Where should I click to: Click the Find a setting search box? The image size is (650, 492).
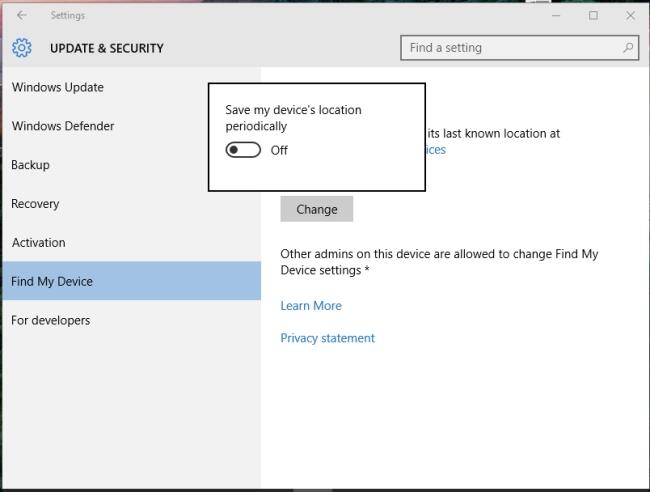[x=510, y=47]
